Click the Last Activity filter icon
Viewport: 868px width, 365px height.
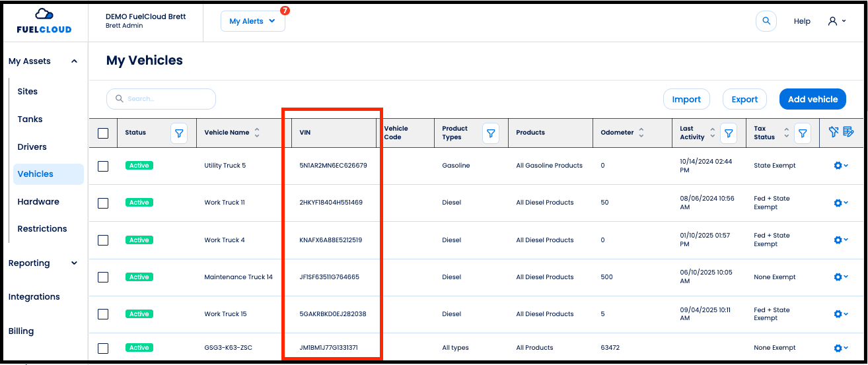pos(728,133)
